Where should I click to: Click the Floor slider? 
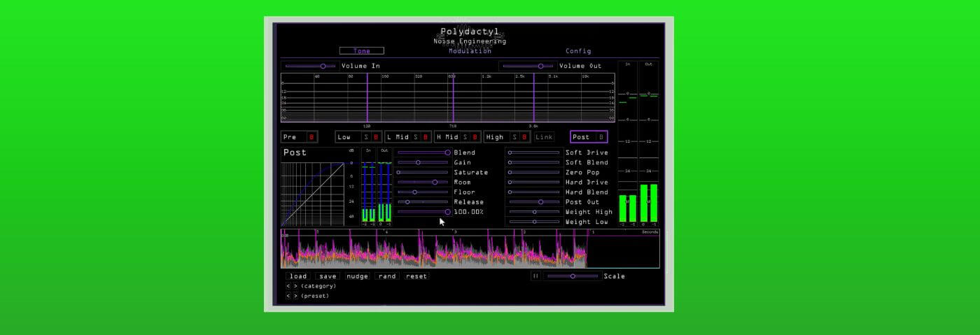[423, 192]
